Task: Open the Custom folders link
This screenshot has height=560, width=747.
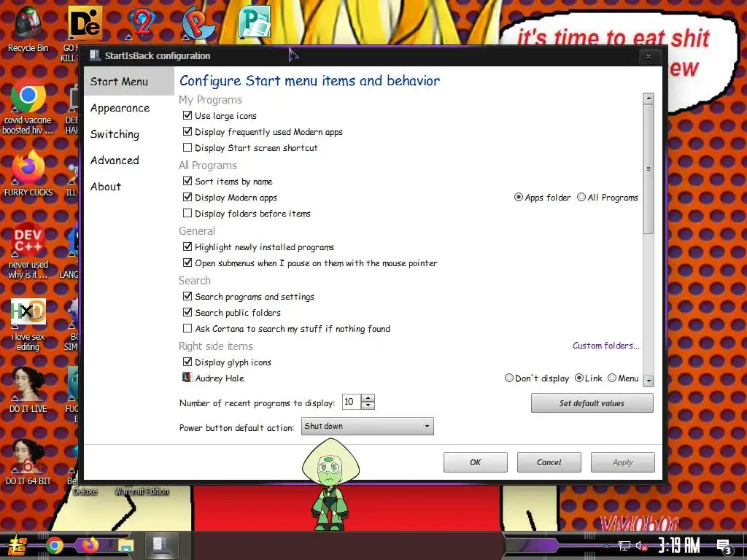Action: (x=605, y=346)
